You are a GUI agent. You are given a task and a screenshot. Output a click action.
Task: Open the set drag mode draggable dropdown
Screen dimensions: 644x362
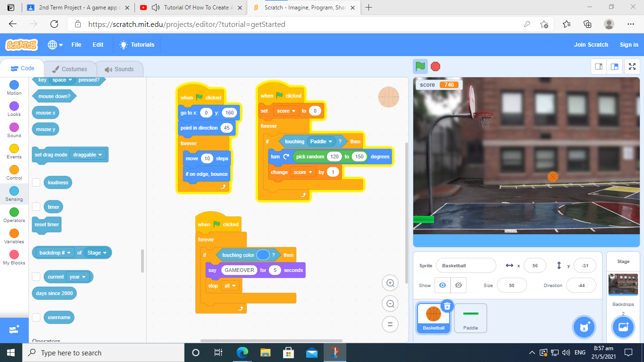tap(88, 155)
